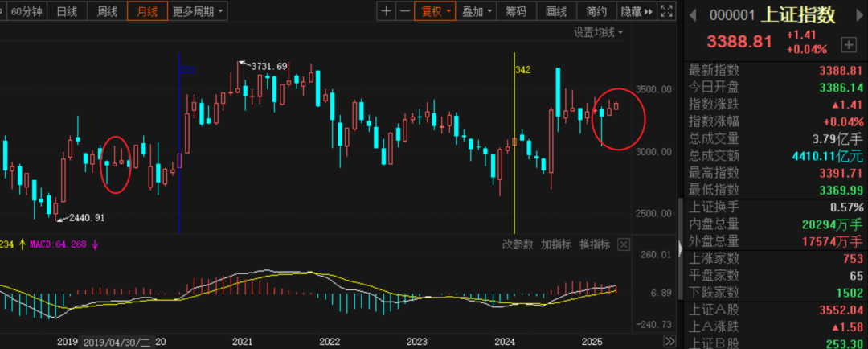
Task: Open 叠加 overlay dropdown
Action: (x=477, y=11)
